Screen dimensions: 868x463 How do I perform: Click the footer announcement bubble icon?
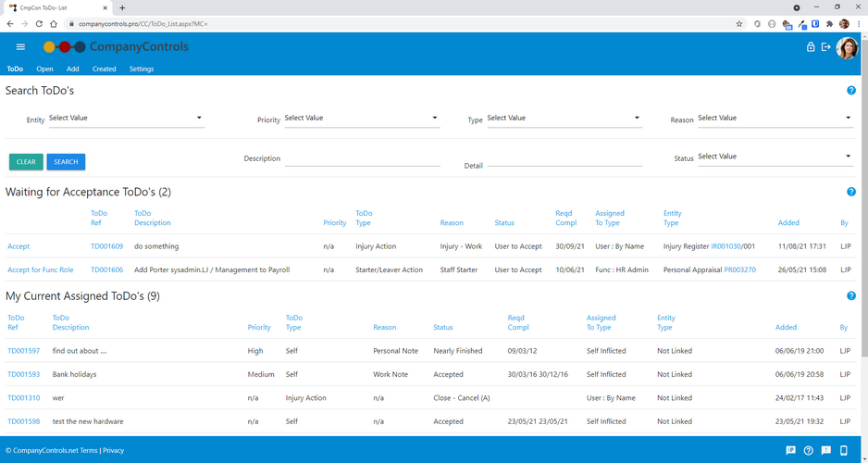point(826,450)
